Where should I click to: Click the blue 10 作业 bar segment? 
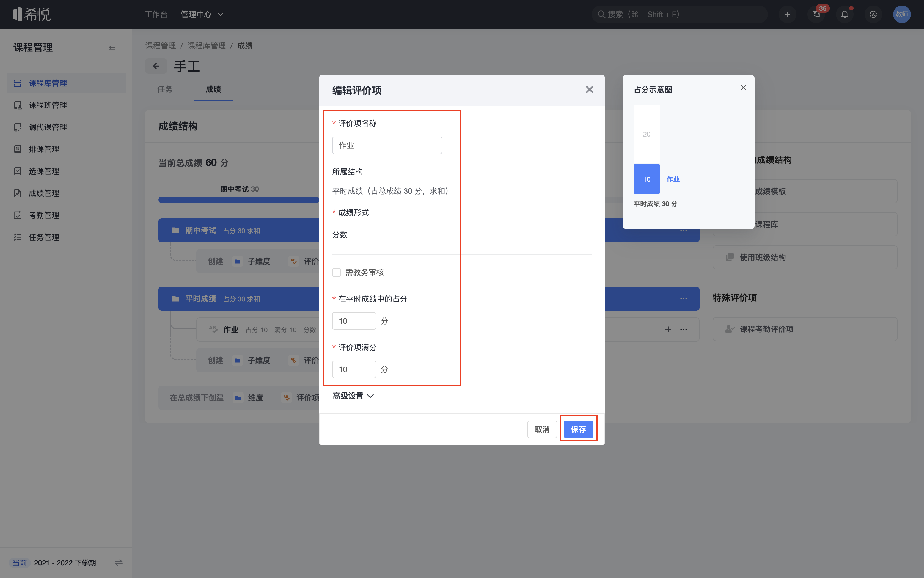[647, 179]
